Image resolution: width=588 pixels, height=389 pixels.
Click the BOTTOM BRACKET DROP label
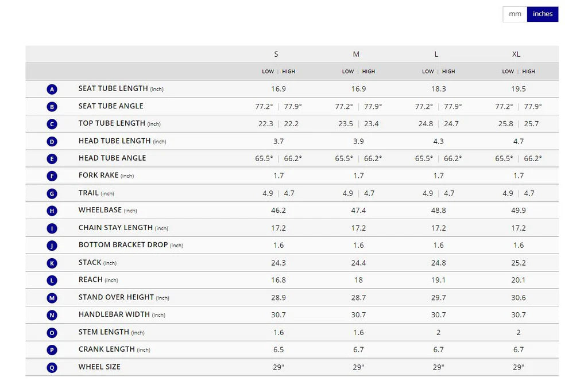[x=123, y=245]
